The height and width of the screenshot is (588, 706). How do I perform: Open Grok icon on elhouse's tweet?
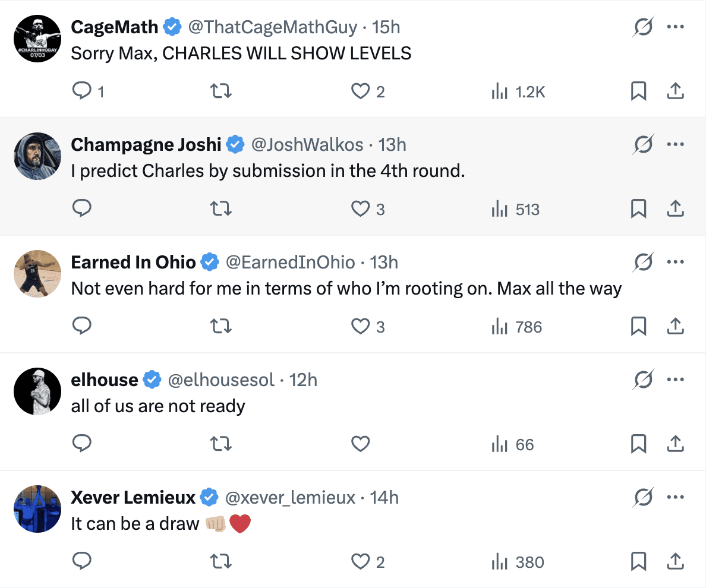pos(644,380)
